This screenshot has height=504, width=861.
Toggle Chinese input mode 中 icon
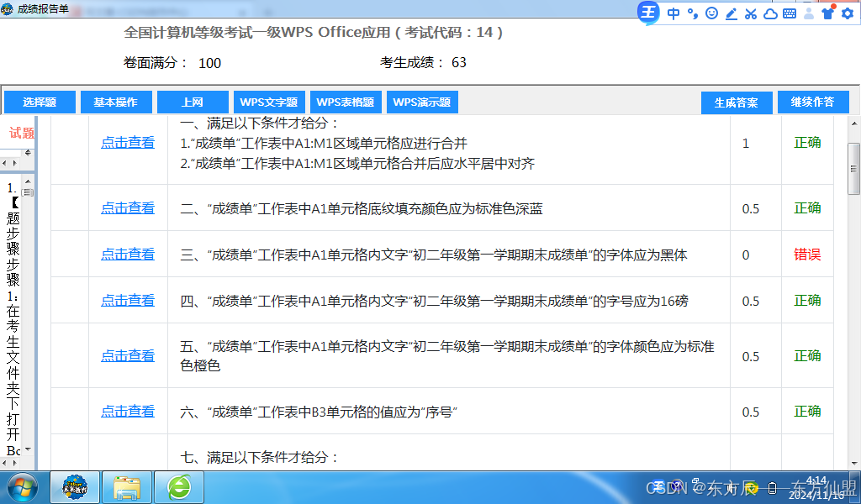pyautogui.click(x=673, y=13)
